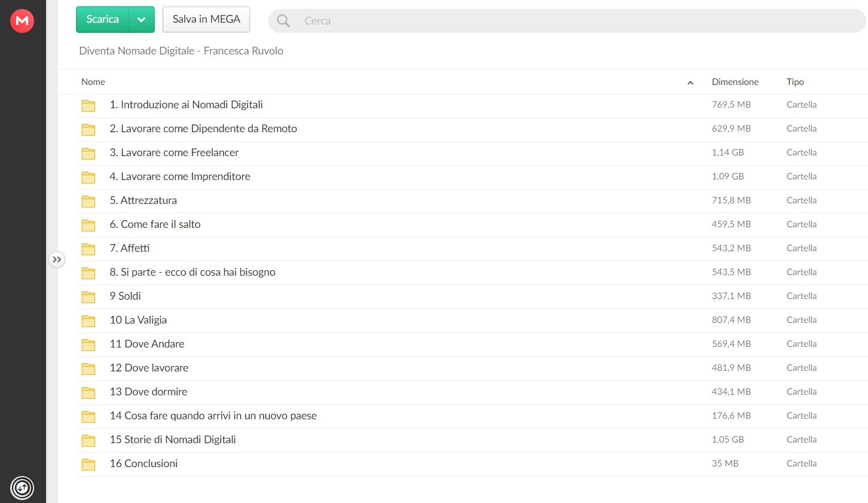Click the 1,14 GB size value
Screen dimensions: 868x503
click(x=728, y=153)
